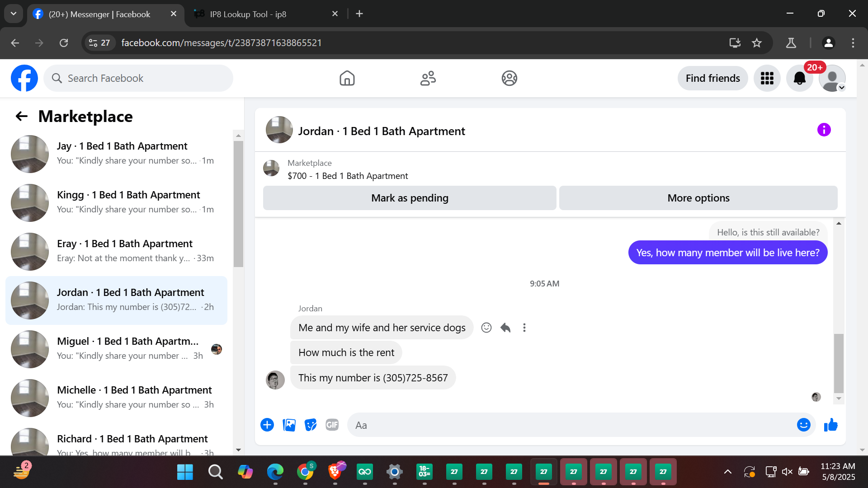This screenshot has height=488, width=868.
Task: Reload the page in the browser
Action: 64,43
